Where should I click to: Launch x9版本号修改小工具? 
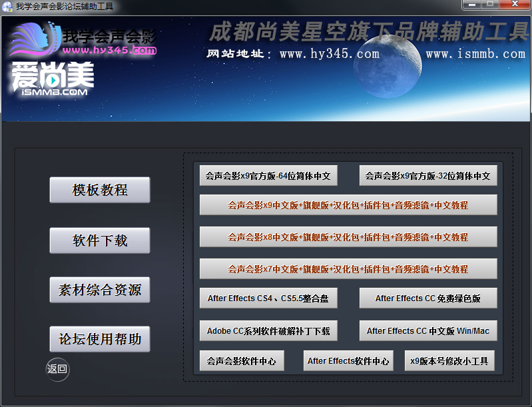[449, 360]
